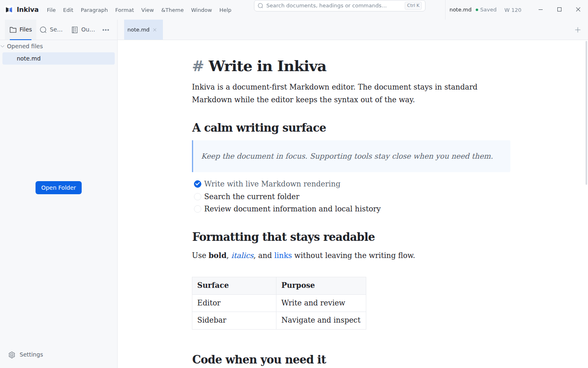Click the Saved status indicator
This screenshot has width=588, height=368.
486,10
